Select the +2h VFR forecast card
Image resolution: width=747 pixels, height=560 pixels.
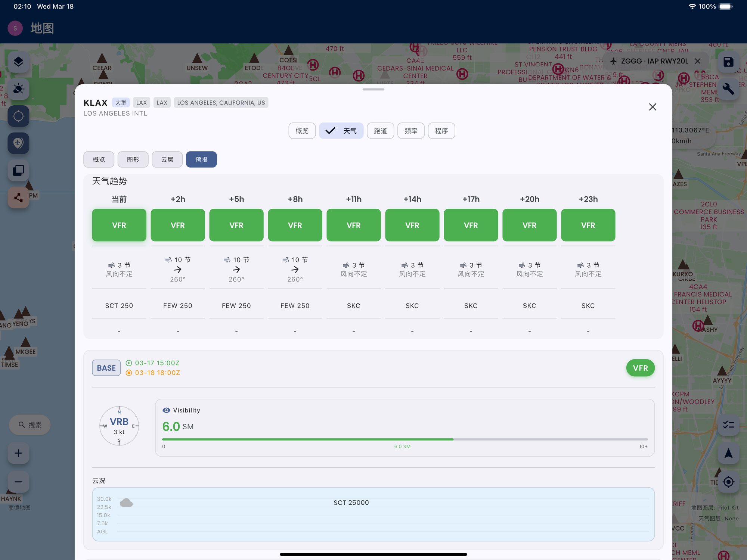click(177, 225)
